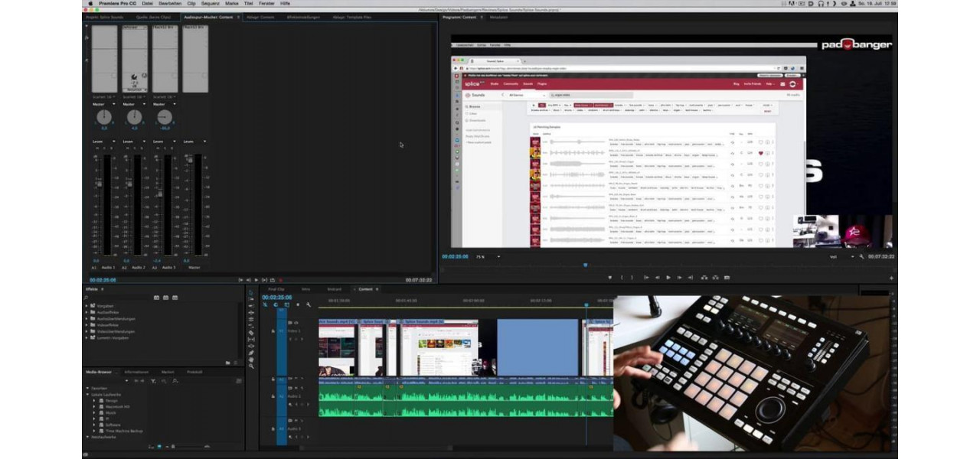980x459 pixels.
Task: Expand the Vorgaben effects folder
Action: pyautogui.click(x=87, y=306)
